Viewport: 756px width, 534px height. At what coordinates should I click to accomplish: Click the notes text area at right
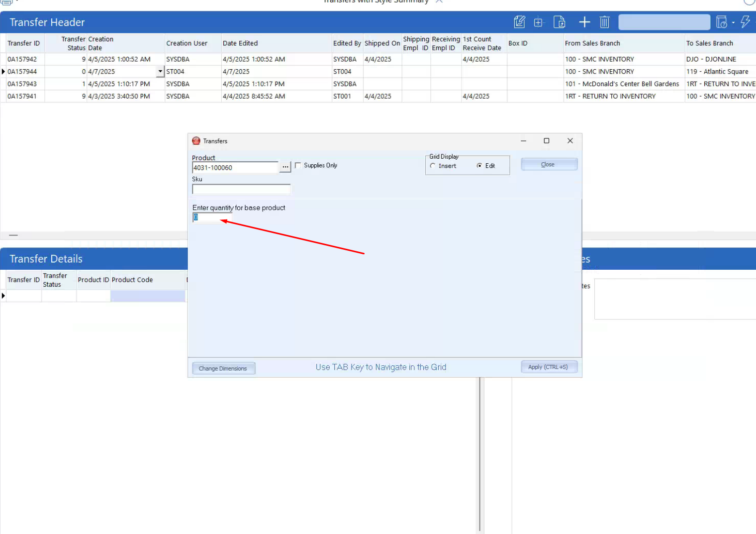tap(675, 299)
